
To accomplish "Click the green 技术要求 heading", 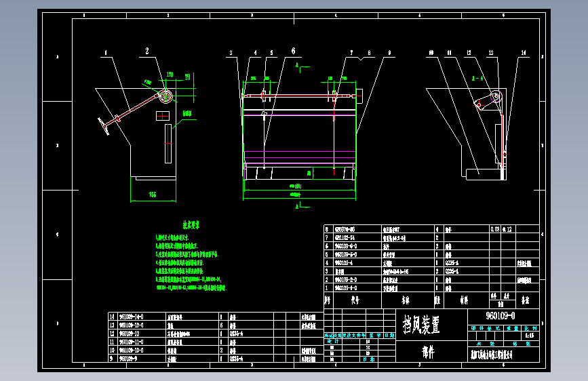I will pos(191,225).
